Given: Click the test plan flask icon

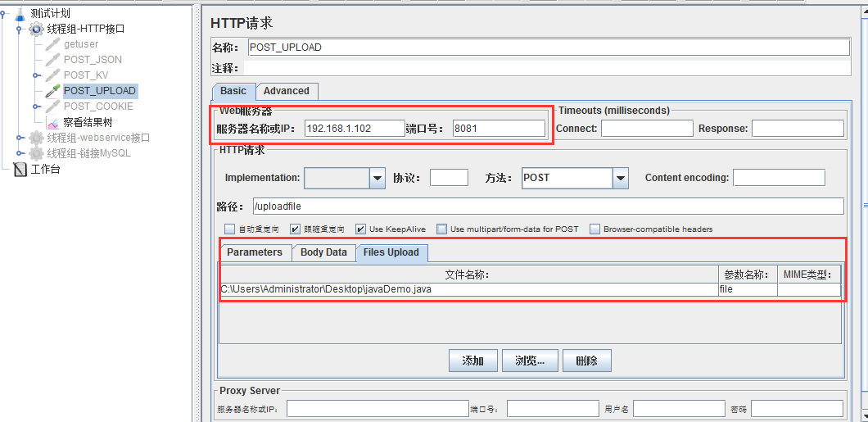Looking at the screenshot, I should tap(20, 14).
